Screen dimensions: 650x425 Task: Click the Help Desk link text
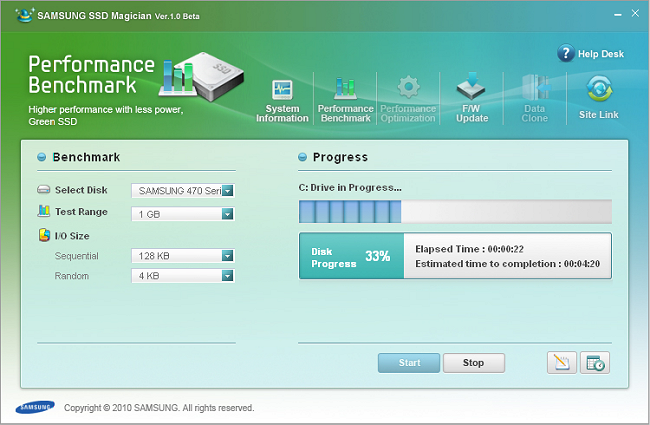tap(601, 54)
